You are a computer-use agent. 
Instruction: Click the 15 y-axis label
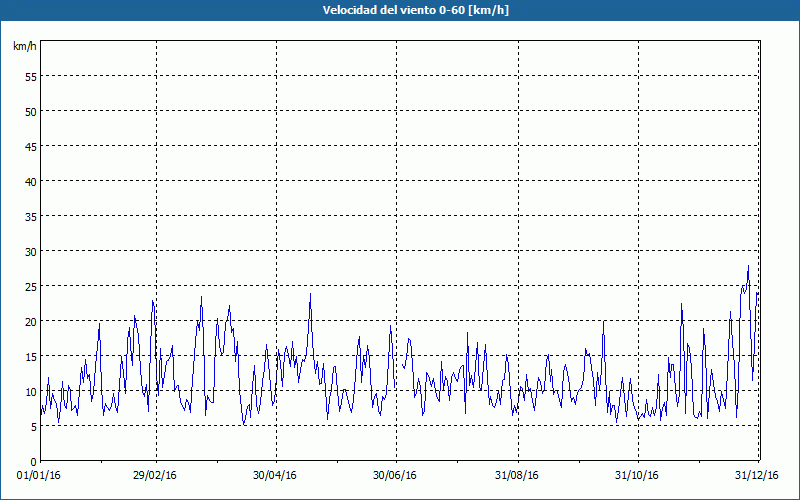click(x=31, y=357)
